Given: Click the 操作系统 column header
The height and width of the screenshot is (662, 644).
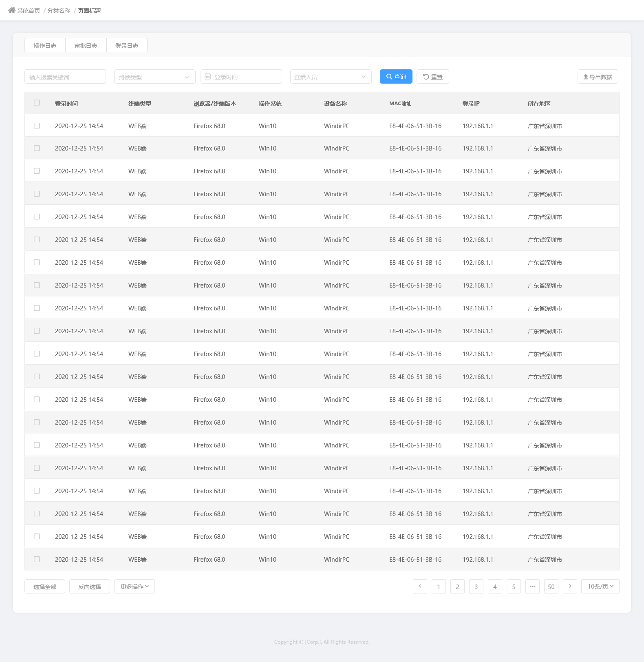Looking at the screenshot, I should point(270,104).
